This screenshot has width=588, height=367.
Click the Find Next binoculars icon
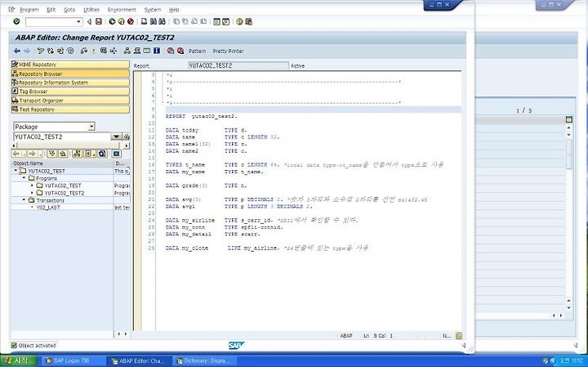(x=163, y=21)
